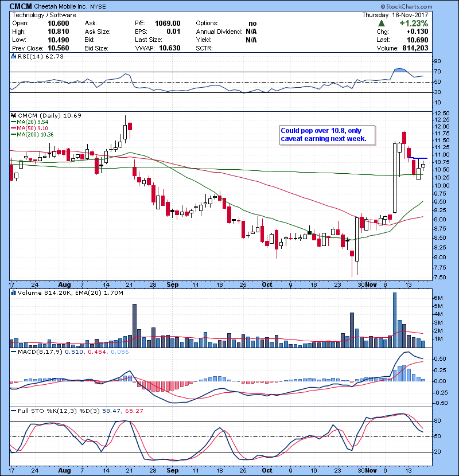Click the CMCM ticker symbol title
Image resolution: width=459 pixels, height=476 pixels.
point(21,6)
